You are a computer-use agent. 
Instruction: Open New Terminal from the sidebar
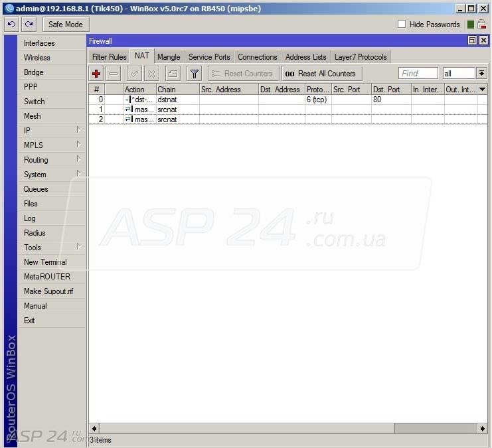tap(45, 262)
